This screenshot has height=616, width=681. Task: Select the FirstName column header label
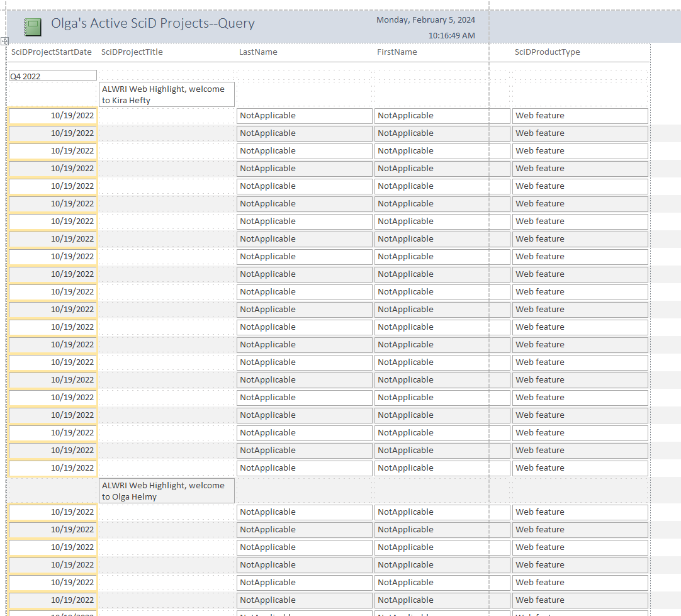click(397, 52)
